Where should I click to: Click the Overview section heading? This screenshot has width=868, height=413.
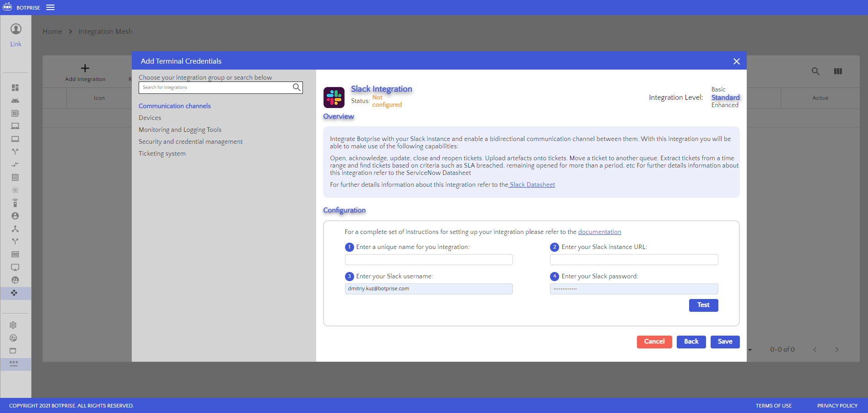[339, 116]
